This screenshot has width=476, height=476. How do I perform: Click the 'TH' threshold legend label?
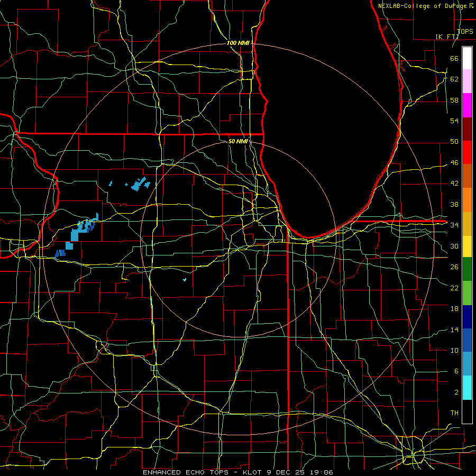click(x=454, y=413)
